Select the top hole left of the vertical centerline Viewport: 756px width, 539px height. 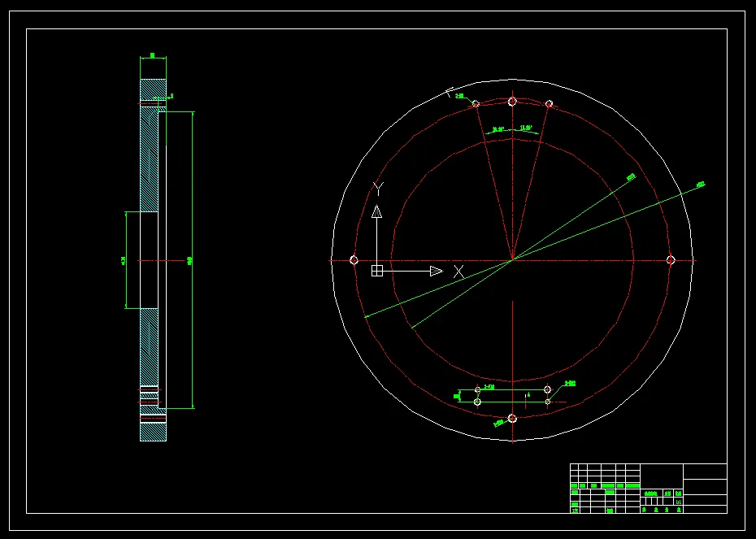click(x=476, y=104)
